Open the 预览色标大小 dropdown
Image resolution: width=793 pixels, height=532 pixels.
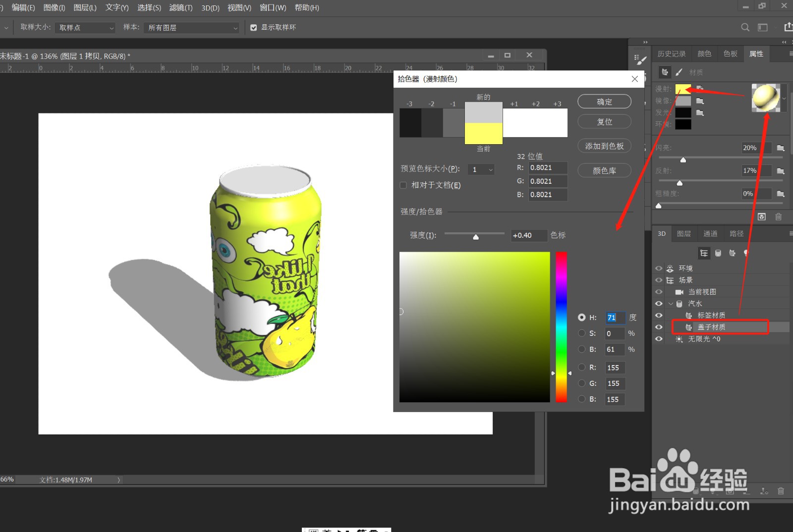(x=481, y=169)
